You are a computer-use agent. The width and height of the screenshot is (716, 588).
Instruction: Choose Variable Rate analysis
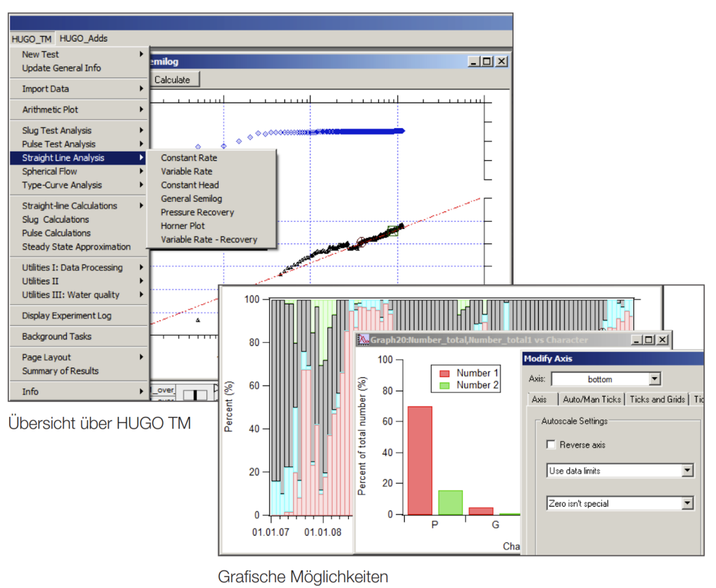pyautogui.click(x=212, y=172)
